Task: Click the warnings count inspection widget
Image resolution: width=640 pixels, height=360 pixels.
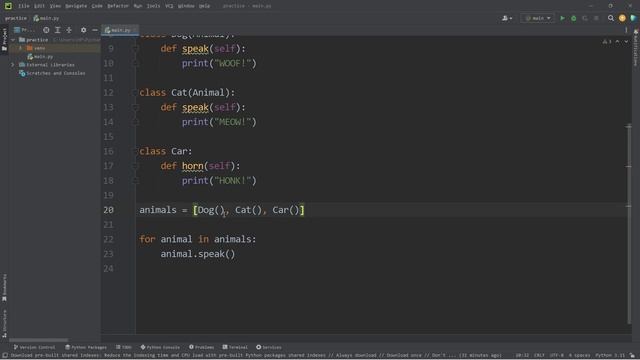Action: (x=607, y=42)
